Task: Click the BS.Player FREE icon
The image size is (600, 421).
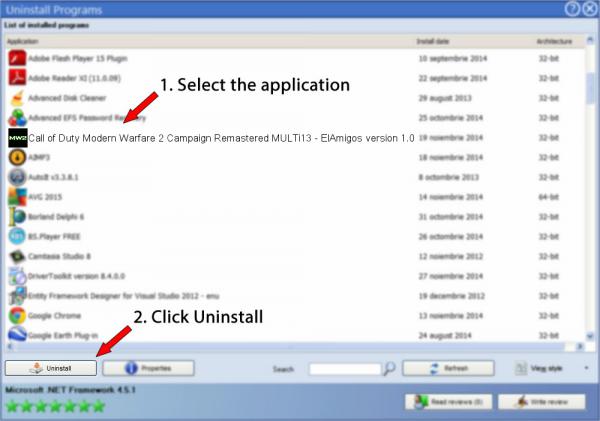Action: [17, 236]
